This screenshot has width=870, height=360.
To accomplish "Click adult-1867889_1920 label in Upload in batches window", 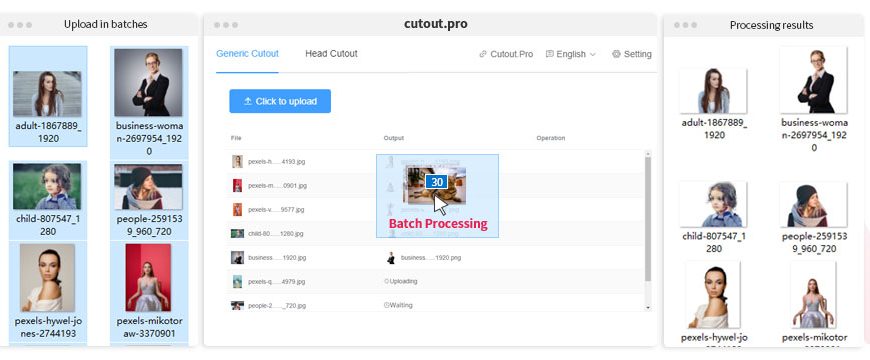I will click(48, 132).
